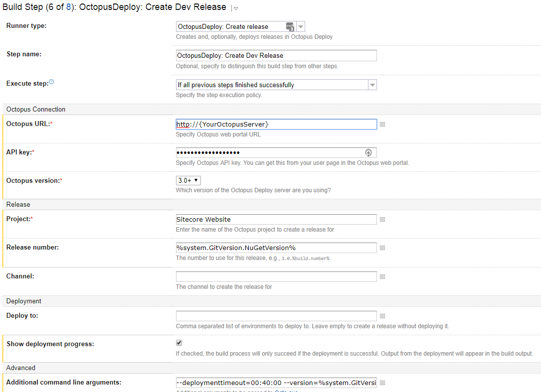
Task: Open the parameter list icon beside Project field
Action: click(382, 219)
